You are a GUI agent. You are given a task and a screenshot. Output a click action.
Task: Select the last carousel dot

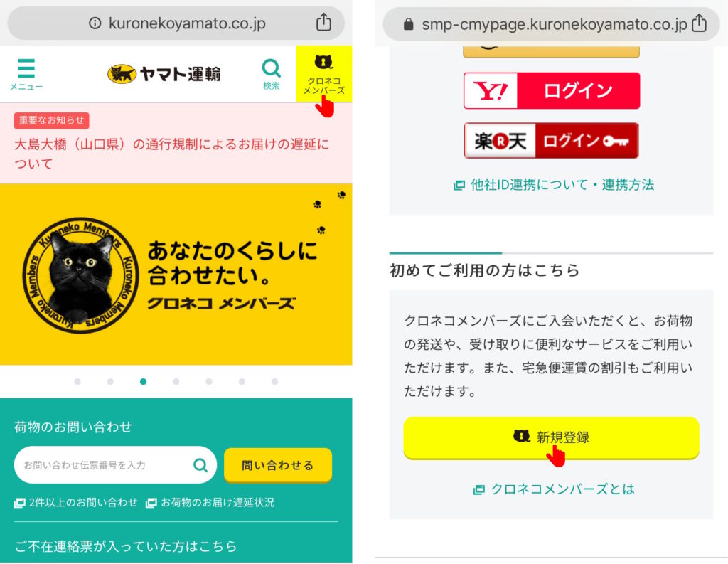pyautogui.click(x=275, y=381)
